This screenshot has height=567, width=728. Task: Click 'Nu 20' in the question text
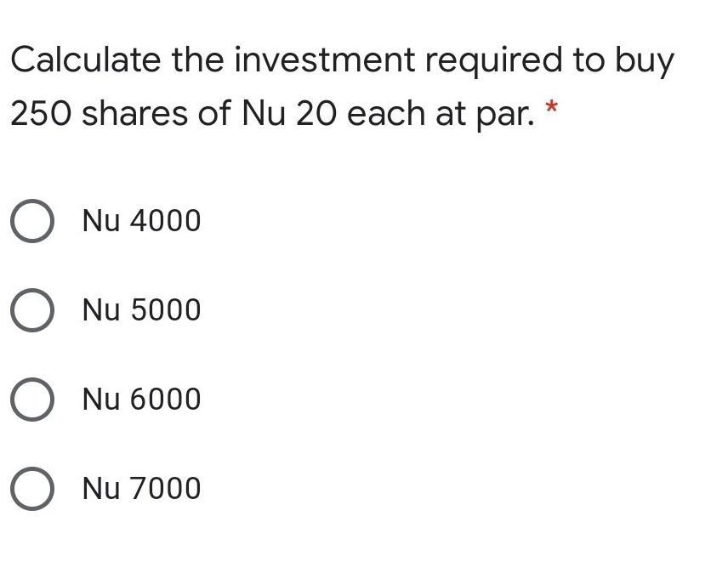(287, 113)
